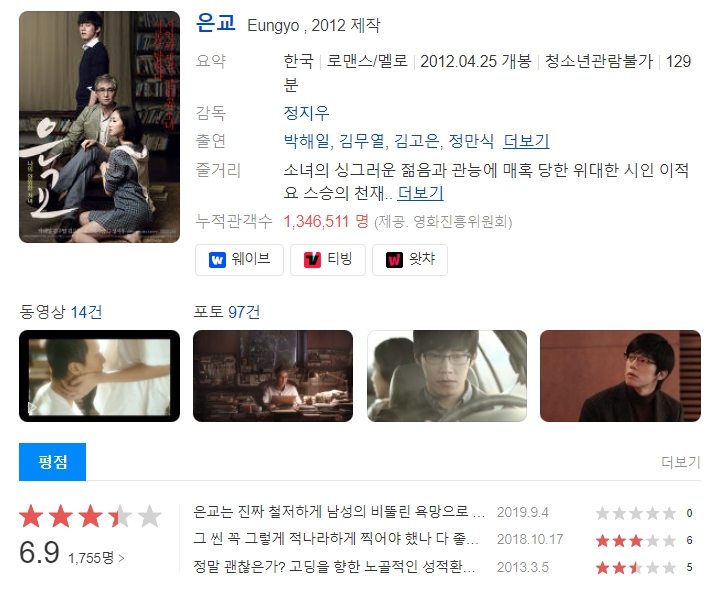Open director 정지우 link
Image resolution: width=721 pixels, height=592 pixels.
(306, 113)
